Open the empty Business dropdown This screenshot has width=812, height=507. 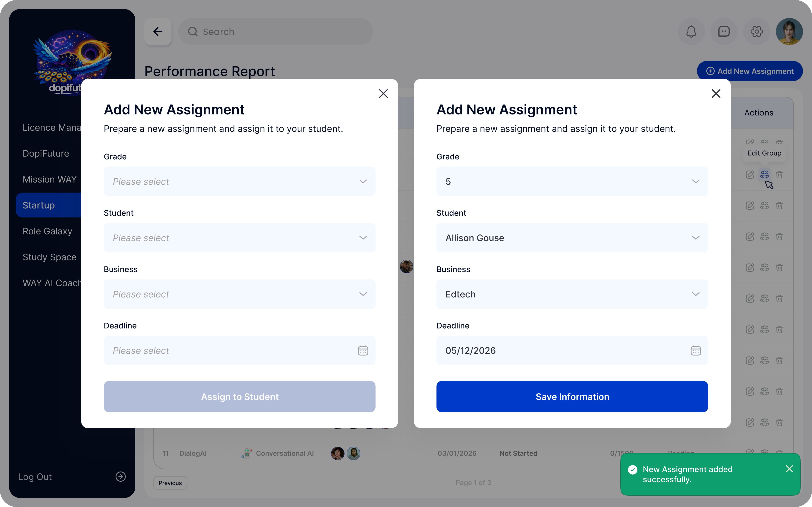pos(239,294)
